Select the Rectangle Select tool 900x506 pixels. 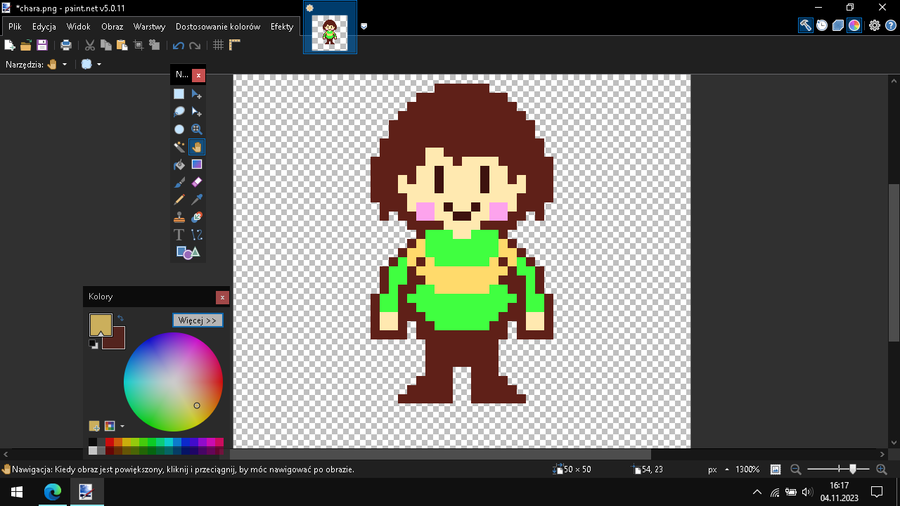click(179, 94)
